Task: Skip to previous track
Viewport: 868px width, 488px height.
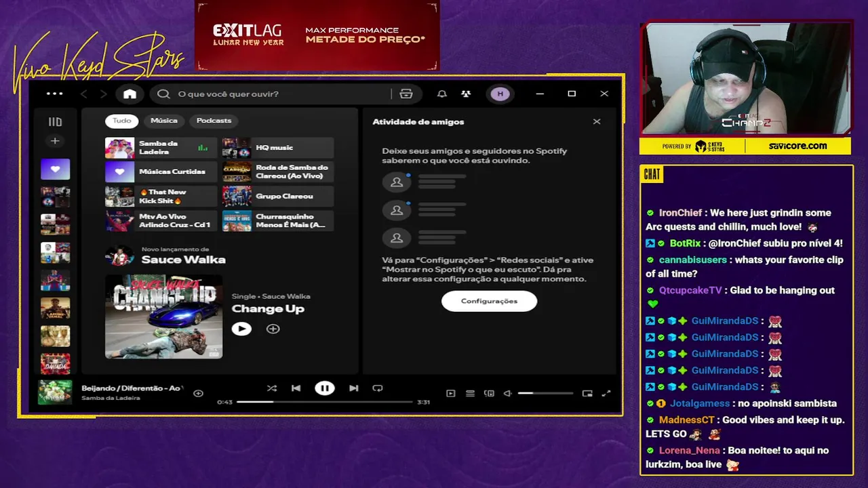Action: [x=296, y=388]
